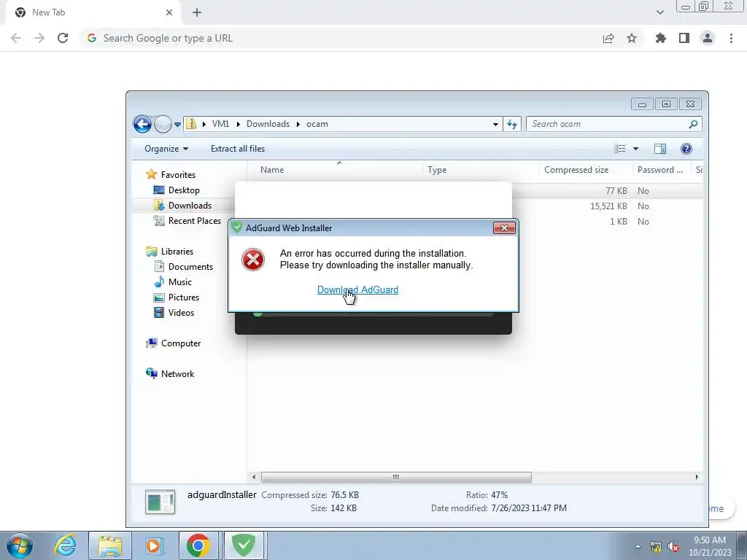Click the search magnifier icon in Explorer
The width and height of the screenshot is (747, 560).
pos(693,124)
